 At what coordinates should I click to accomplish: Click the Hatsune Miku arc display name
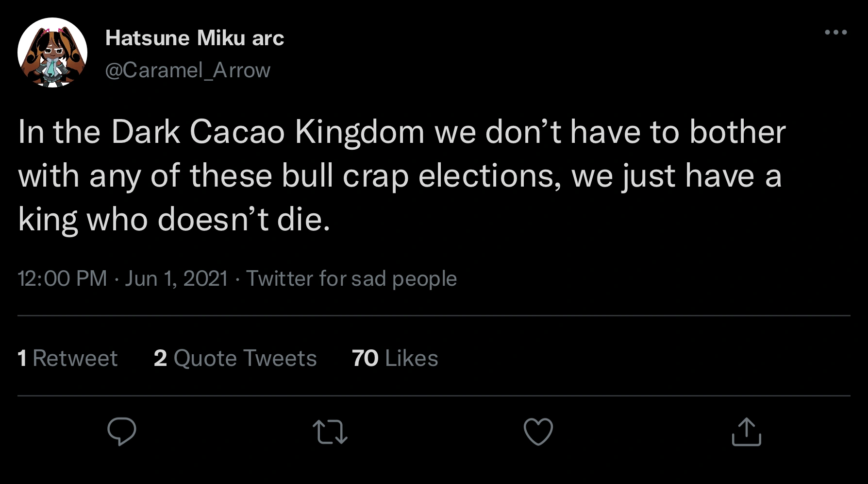click(194, 38)
